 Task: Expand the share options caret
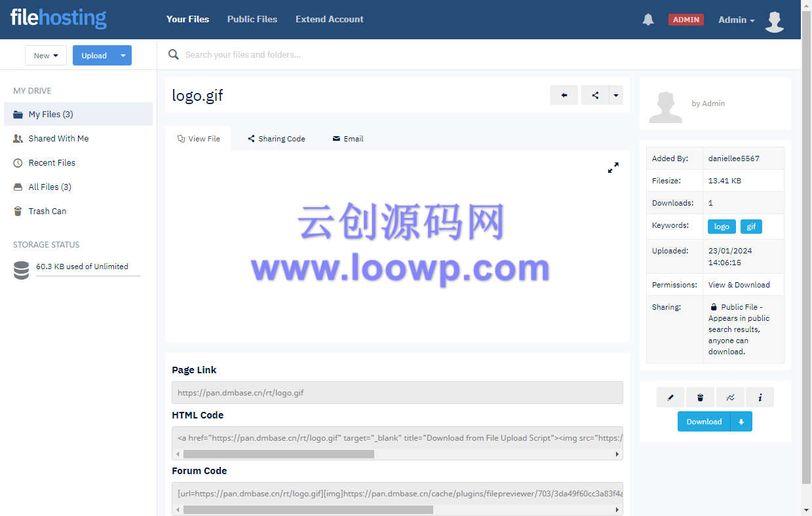(x=616, y=95)
